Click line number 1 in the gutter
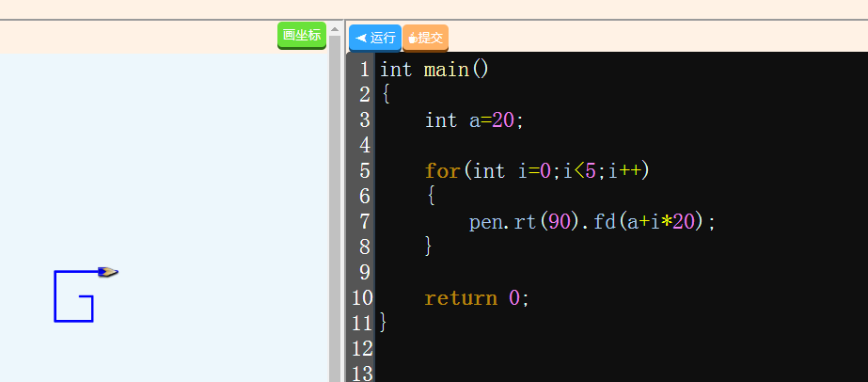The image size is (868, 382). click(364, 70)
